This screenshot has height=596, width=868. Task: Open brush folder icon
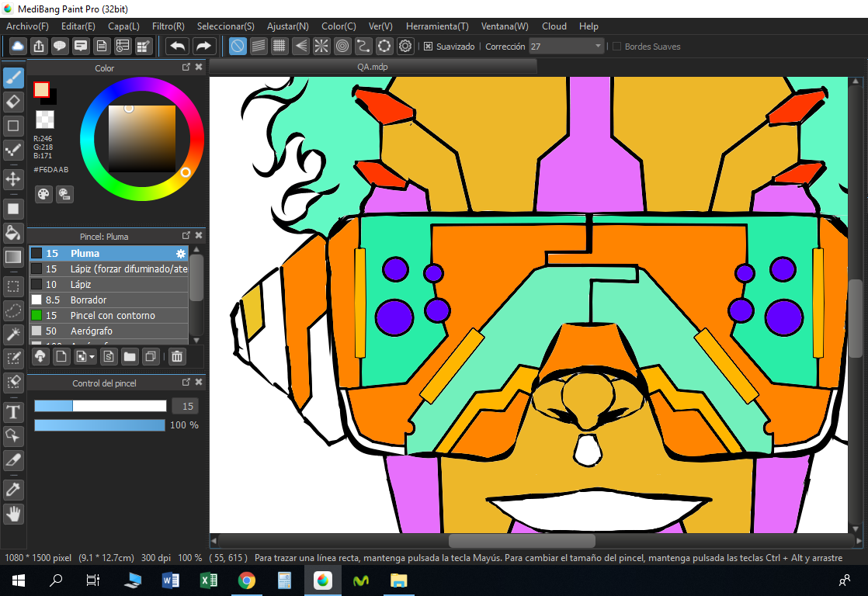point(130,357)
